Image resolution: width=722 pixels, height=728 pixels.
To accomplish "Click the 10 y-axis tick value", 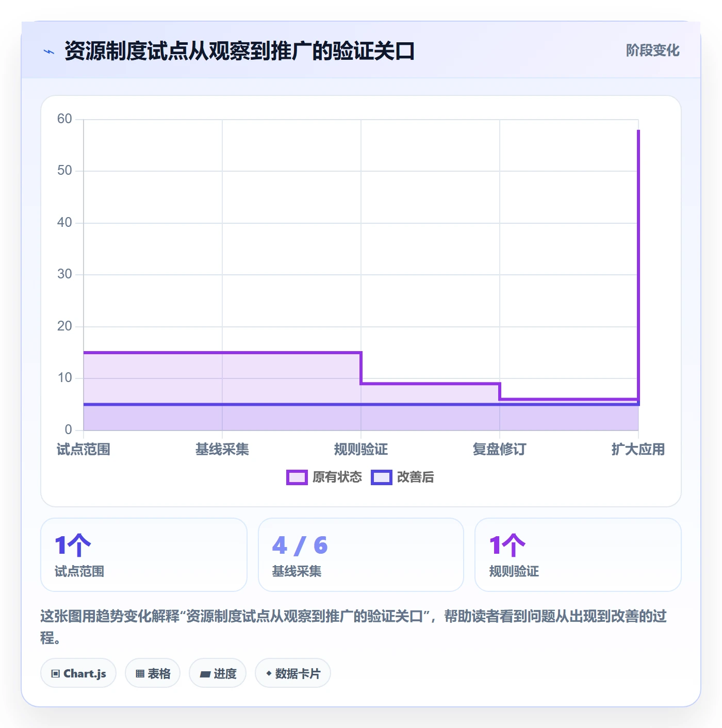I will (x=64, y=378).
